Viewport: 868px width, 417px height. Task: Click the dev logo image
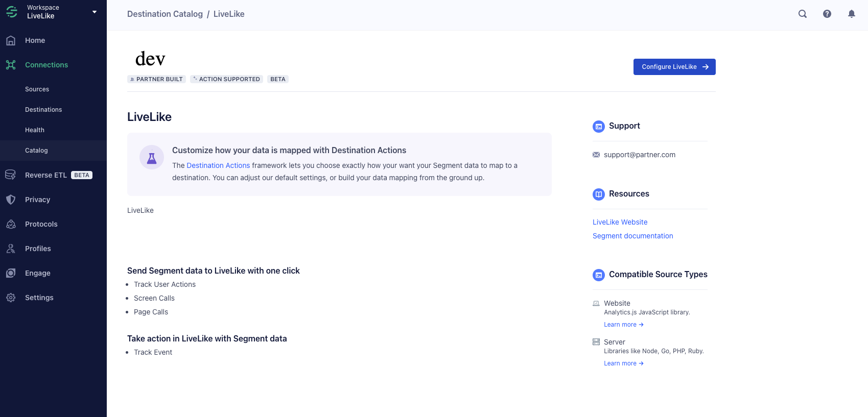click(150, 59)
